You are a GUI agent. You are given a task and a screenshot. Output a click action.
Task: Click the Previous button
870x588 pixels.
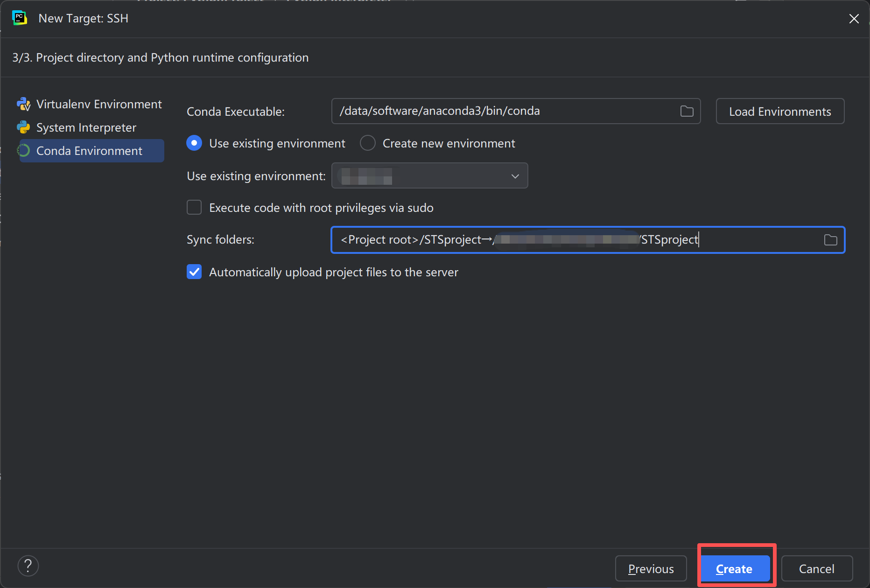[x=651, y=568]
